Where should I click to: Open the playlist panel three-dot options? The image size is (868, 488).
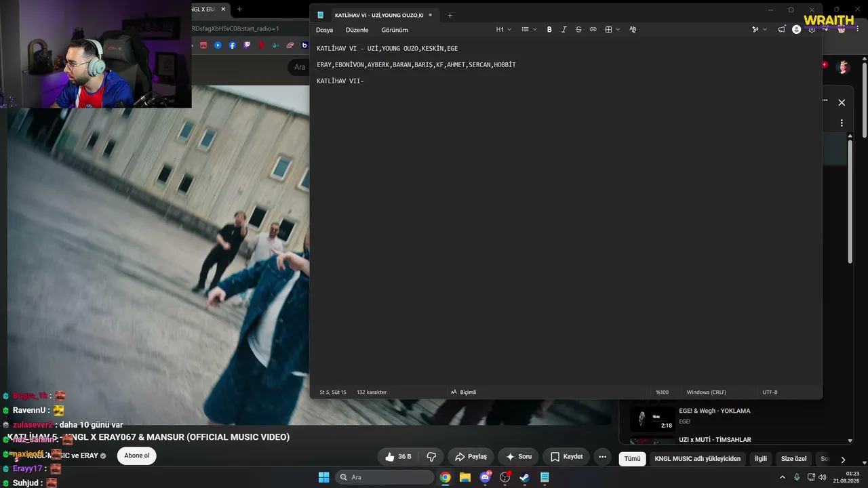tap(842, 123)
